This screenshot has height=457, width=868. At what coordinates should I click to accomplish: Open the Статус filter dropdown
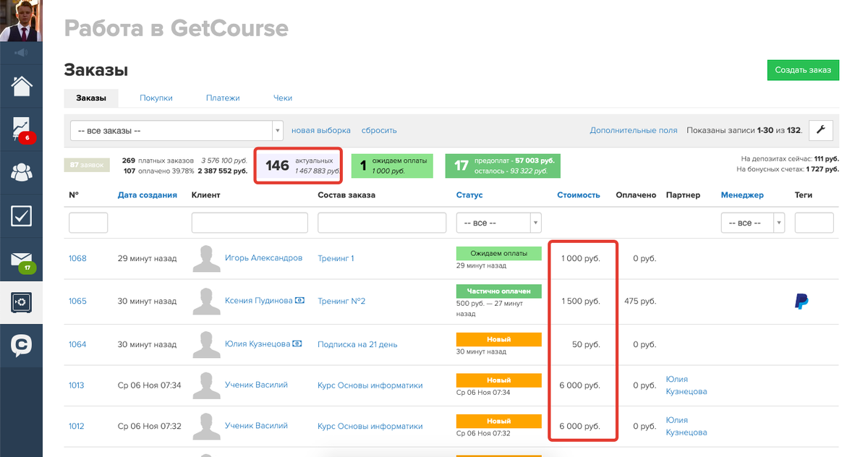(x=498, y=223)
